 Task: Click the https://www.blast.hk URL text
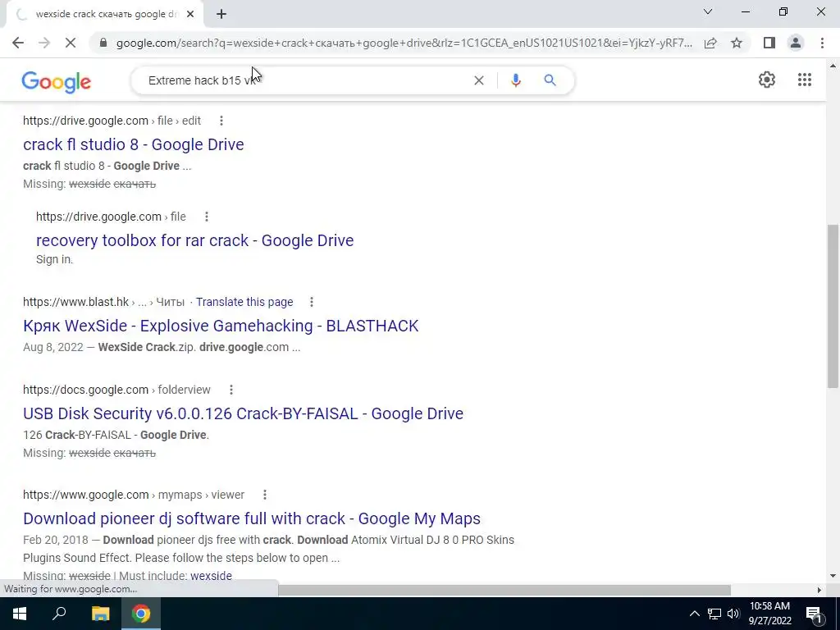75,302
